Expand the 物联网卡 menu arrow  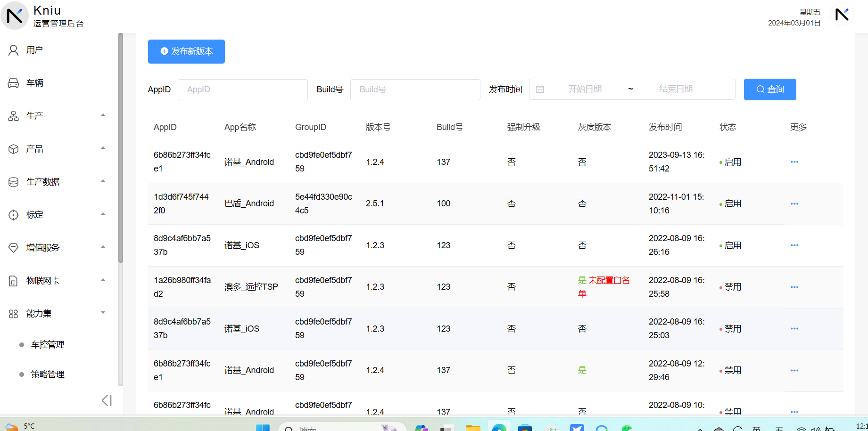[x=103, y=280]
